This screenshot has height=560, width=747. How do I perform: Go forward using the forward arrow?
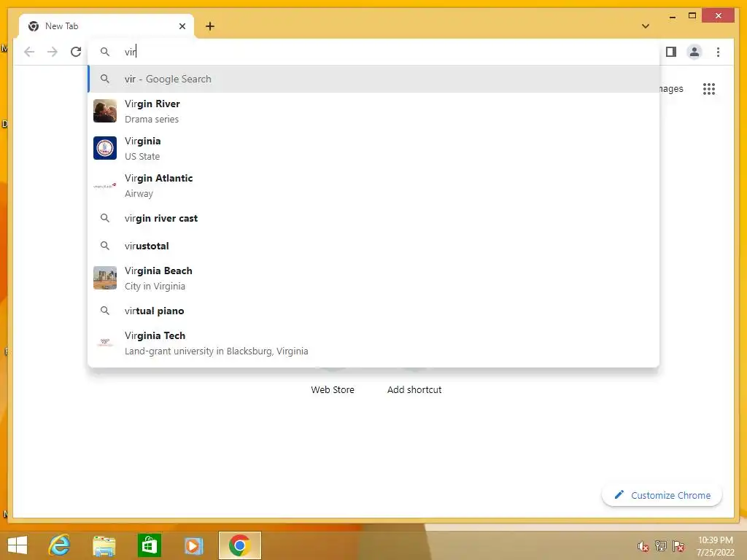click(53, 52)
